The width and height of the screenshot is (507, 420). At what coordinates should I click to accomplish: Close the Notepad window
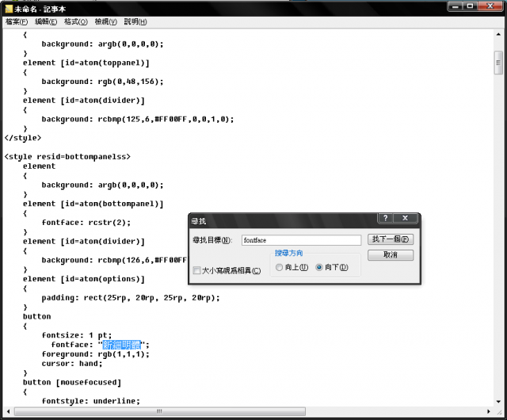pyautogui.click(x=490, y=6)
